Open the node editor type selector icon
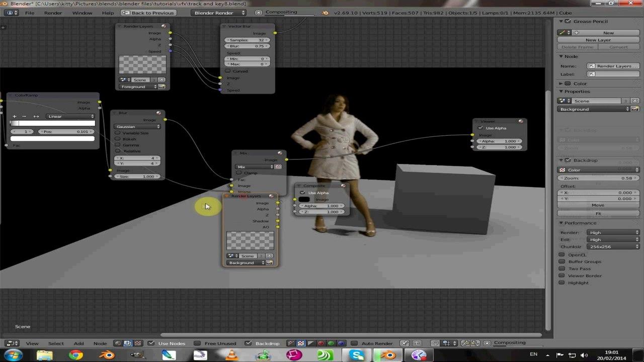Screen dimensions: 644x362 point(12,343)
